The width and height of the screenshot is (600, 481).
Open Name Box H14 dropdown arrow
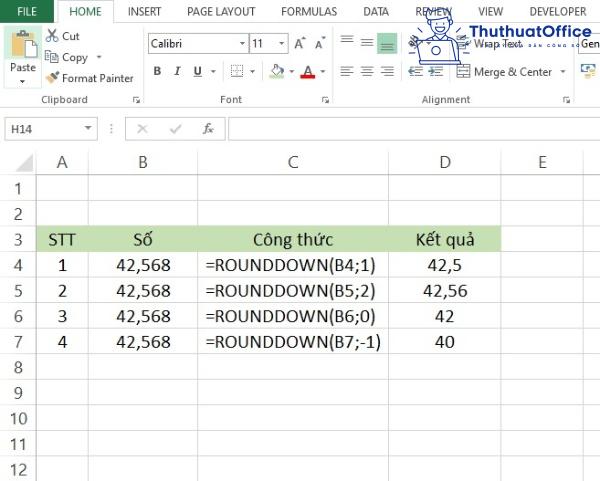tap(88, 128)
